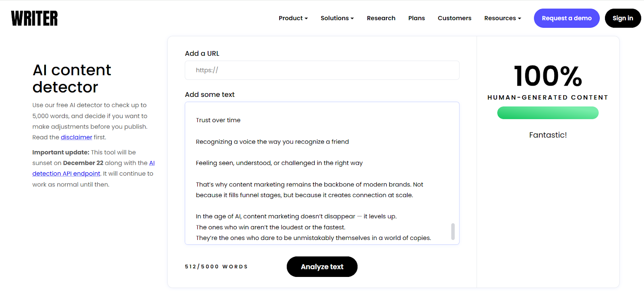Screen dimensions: 644x291
Task: Click the Request a demo button
Action: point(567,18)
